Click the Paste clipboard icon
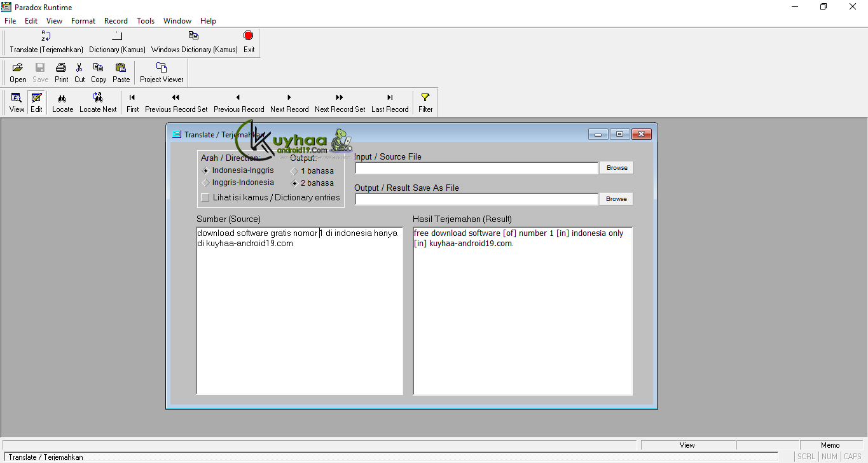The width and height of the screenshot is (868, 463). click(121, 67)
